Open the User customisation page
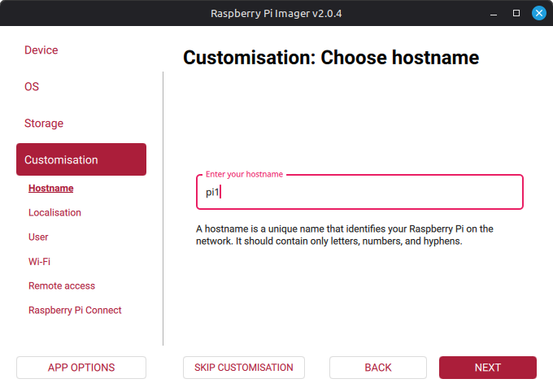The image size is (553, 392). tap(38, 237)
